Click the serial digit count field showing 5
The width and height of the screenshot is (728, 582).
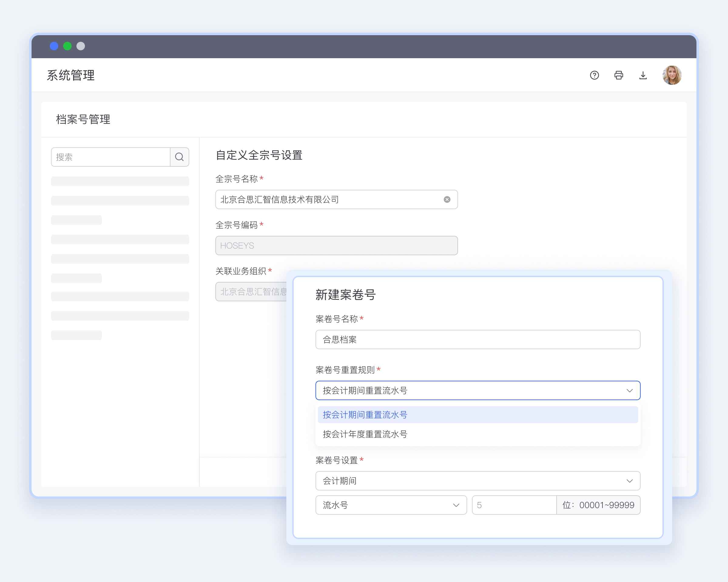pos(513,505)
